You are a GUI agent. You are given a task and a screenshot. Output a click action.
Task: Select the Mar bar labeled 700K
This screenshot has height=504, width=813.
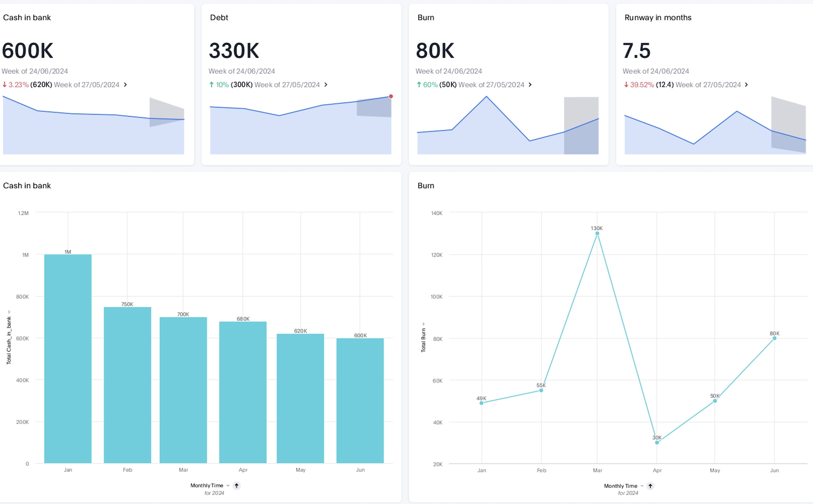(183, 390)
